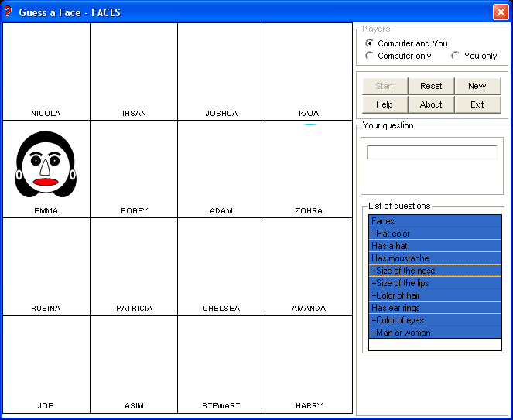Click the Your question text field
Image resolution: width=513 pixels, height=420 pixels.
(432, 152)
